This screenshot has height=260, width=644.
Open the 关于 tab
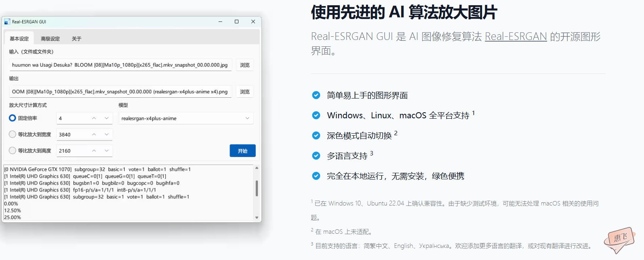77,39
